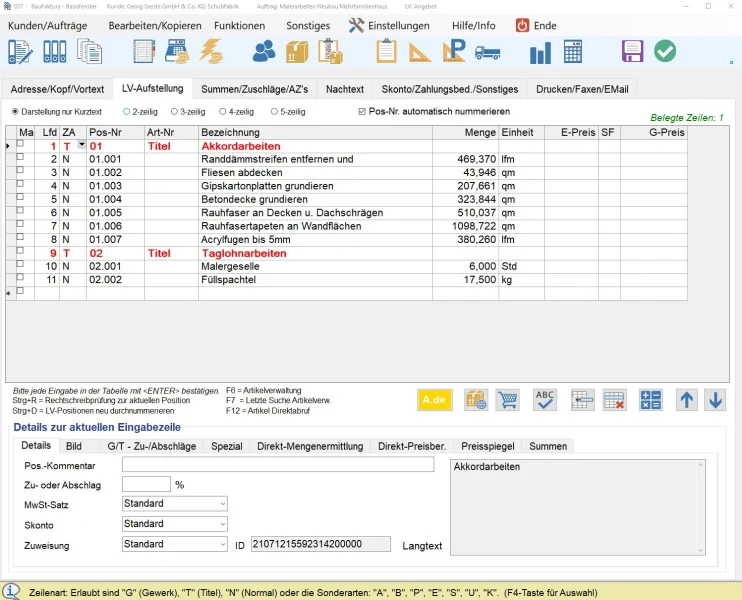Click the ABC spell check icon
The image size is (742, 600).
(545, 400)
